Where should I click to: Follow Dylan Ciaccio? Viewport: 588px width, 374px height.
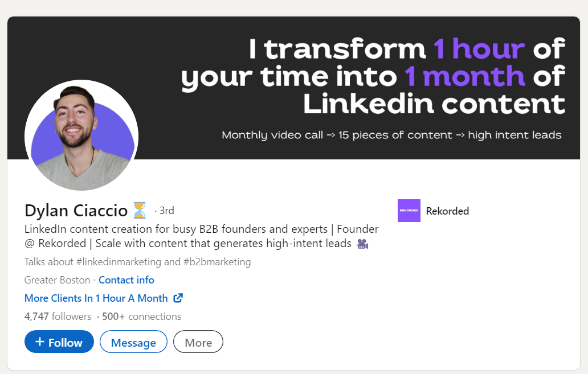59,342
